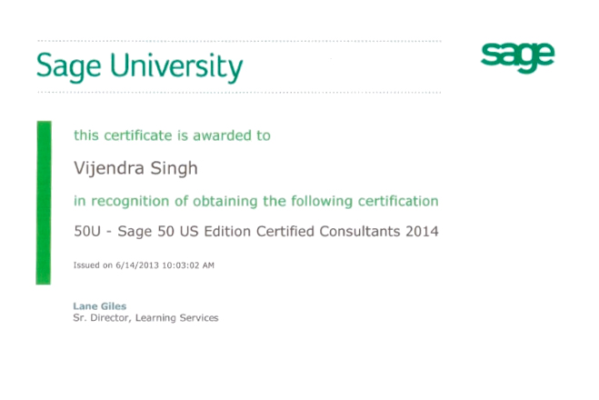Image resolution: width=599 pixels, height=400 pixels.
Task: Select the Sage 50 US Edition certification title
Action: [x=256, y=232]
